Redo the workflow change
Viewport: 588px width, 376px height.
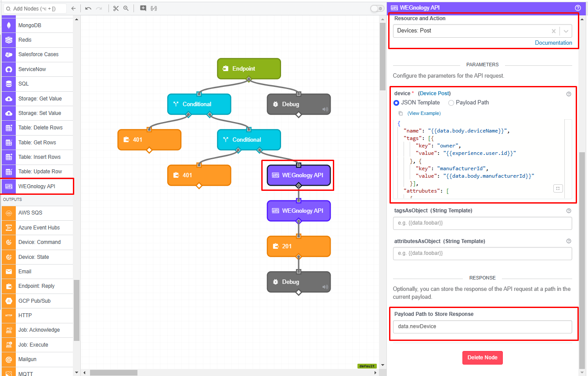click(99, 8)
